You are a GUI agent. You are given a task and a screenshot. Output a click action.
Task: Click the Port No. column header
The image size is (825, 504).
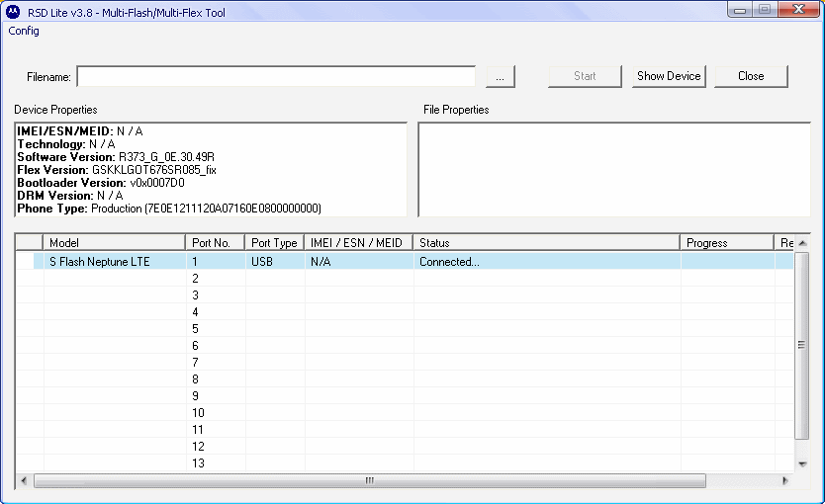216,243
